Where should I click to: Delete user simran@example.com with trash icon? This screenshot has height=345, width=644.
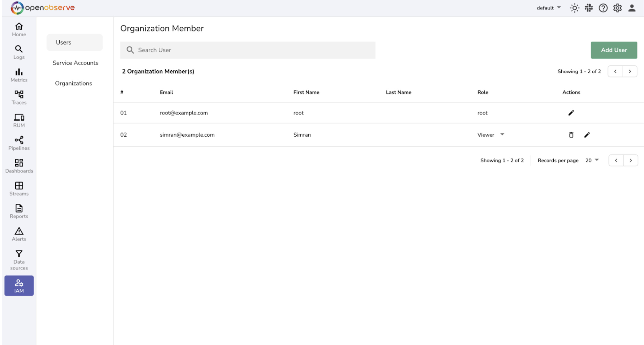[x=571, y=135]
